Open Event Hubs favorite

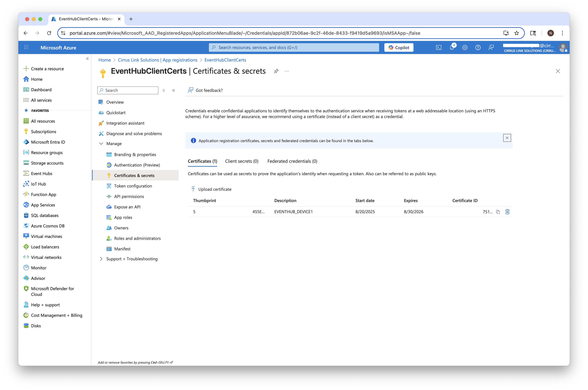tap(41, 173)
